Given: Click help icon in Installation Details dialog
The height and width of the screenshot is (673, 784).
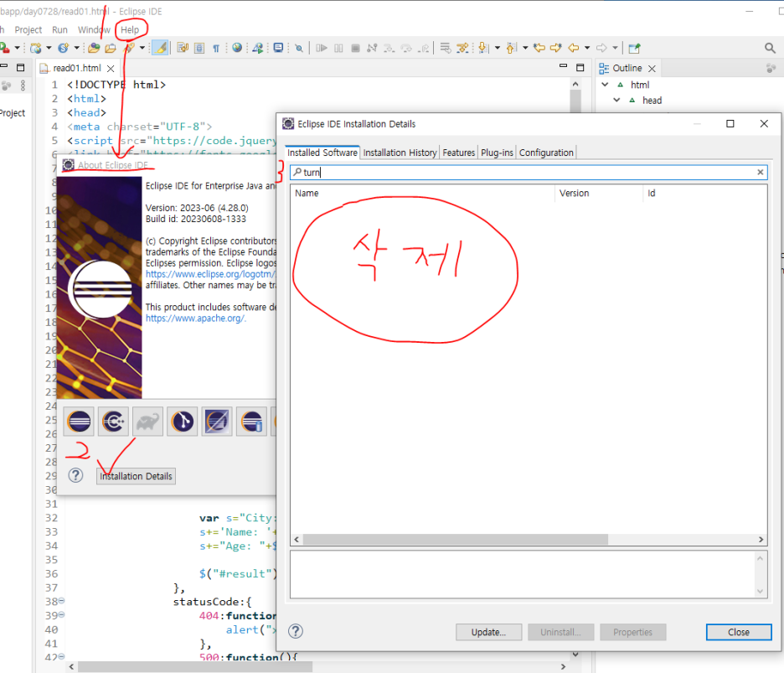Looking at the screenshot, I should coord(296,631).
